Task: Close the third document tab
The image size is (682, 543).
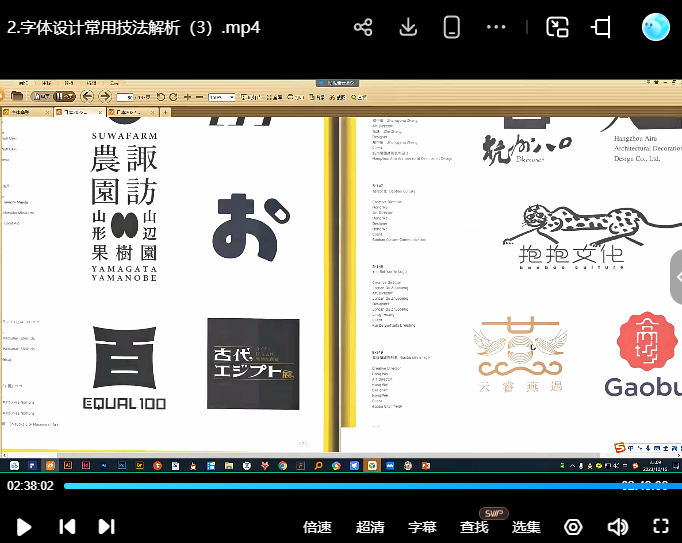Action: 154,112
